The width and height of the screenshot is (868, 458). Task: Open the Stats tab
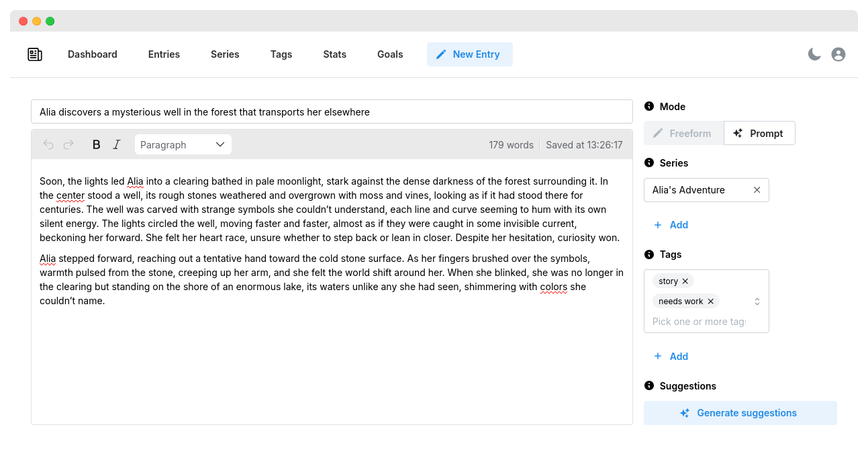click(334, 54)
